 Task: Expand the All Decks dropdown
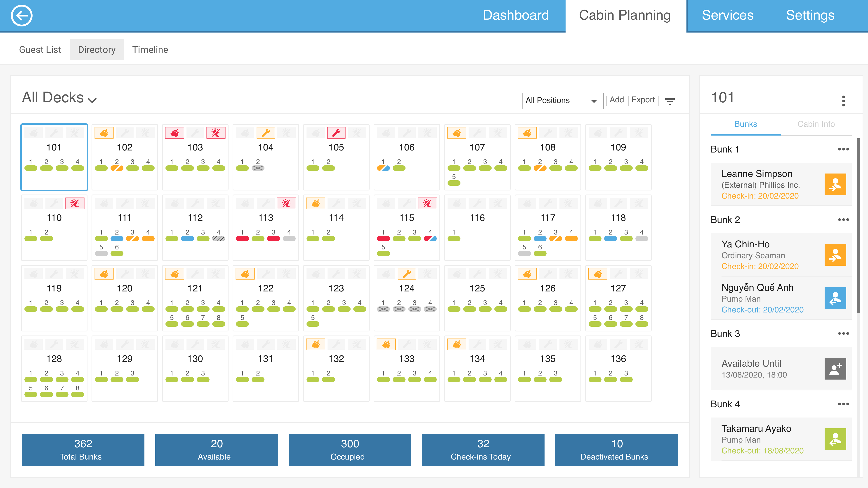(x=60, y=98)
